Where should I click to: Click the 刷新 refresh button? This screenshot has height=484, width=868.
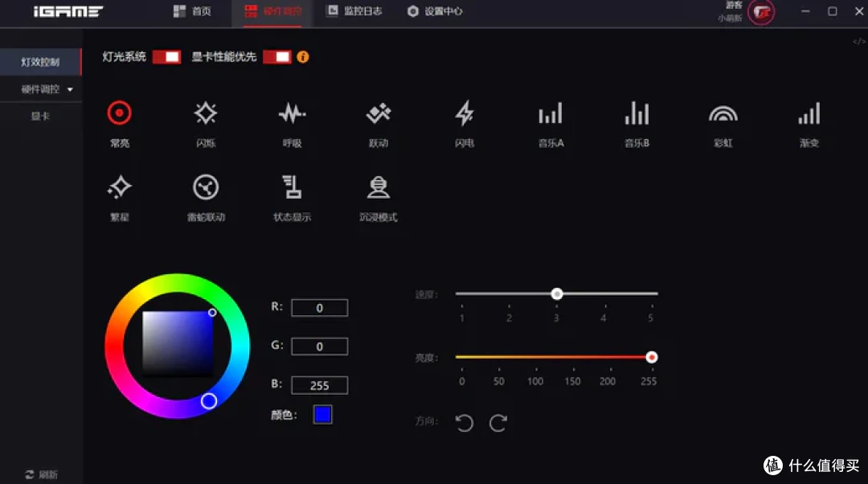(x=42, y=474)
